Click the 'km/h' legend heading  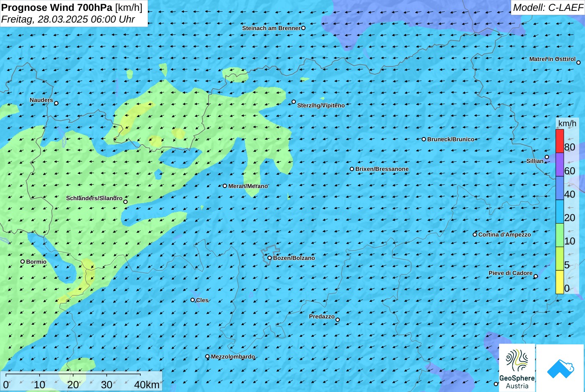pyautogui.click(x=567, y=123)
